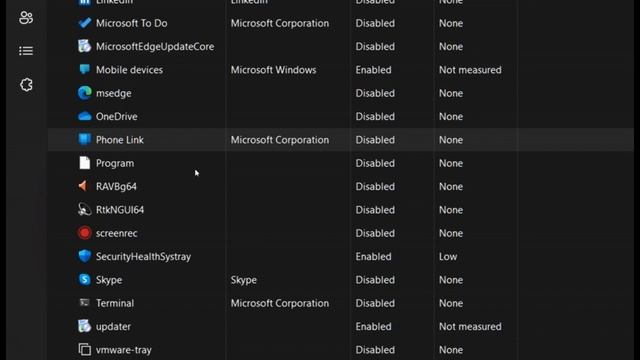Click the updater app icon
The width and height of the screenshot is (640, 360).
(84, 326)
